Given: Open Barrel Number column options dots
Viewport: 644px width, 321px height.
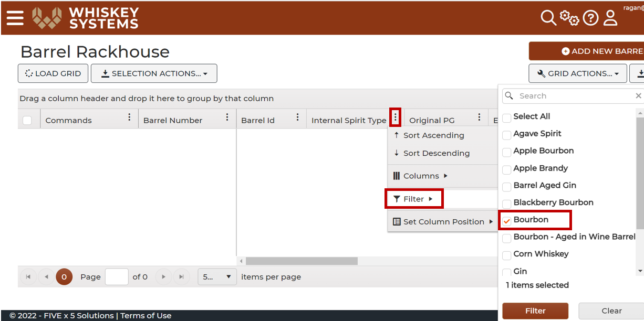Looking at the screenshot, I should (x=227, y=117).
